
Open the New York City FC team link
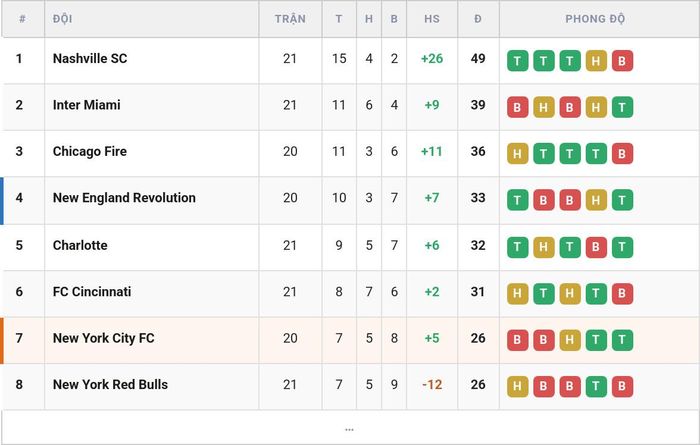tap(104, 338)
